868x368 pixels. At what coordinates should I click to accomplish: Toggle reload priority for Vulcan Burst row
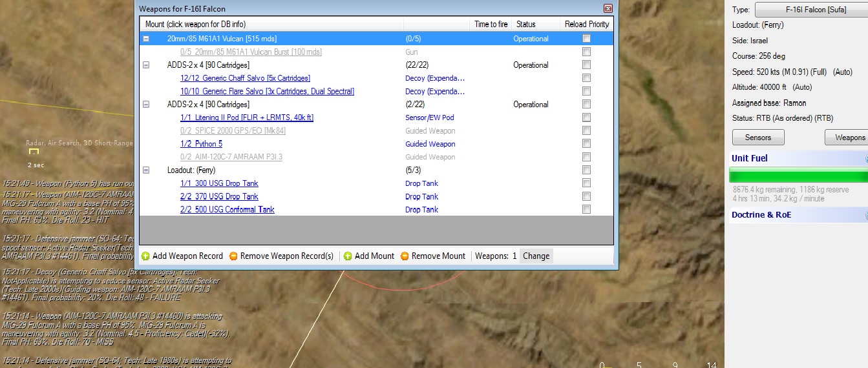586,52
